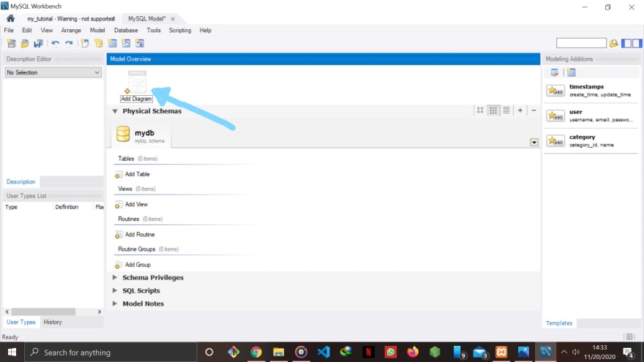Screen dimensions: 644x362
Task: Select the timestamps template
Action: (591, 90)
